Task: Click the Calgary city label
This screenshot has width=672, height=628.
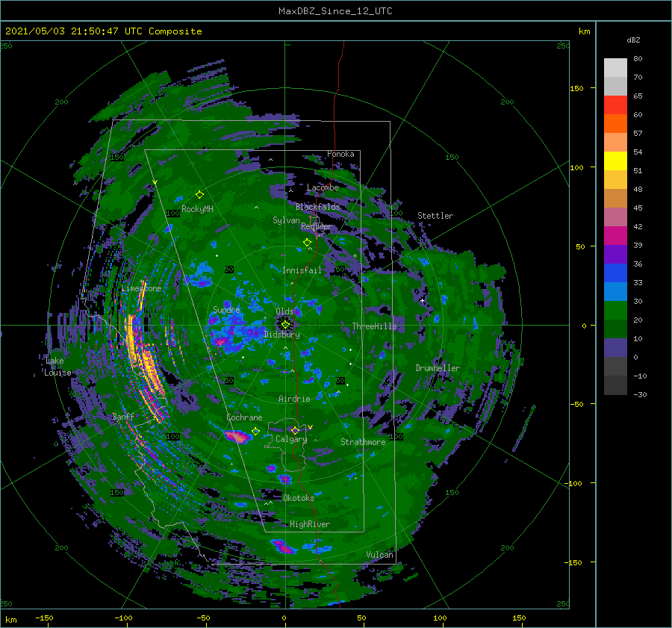Action: point(291,439)
